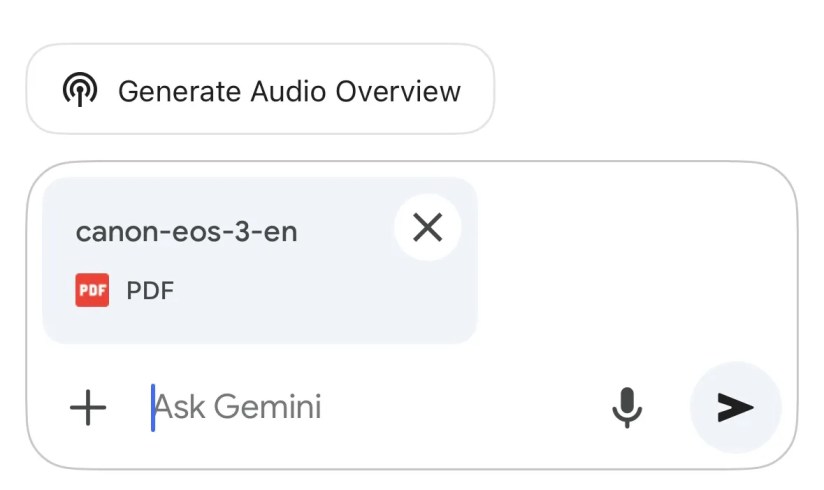Click the Generate Audio Overview button

[260, 89]
